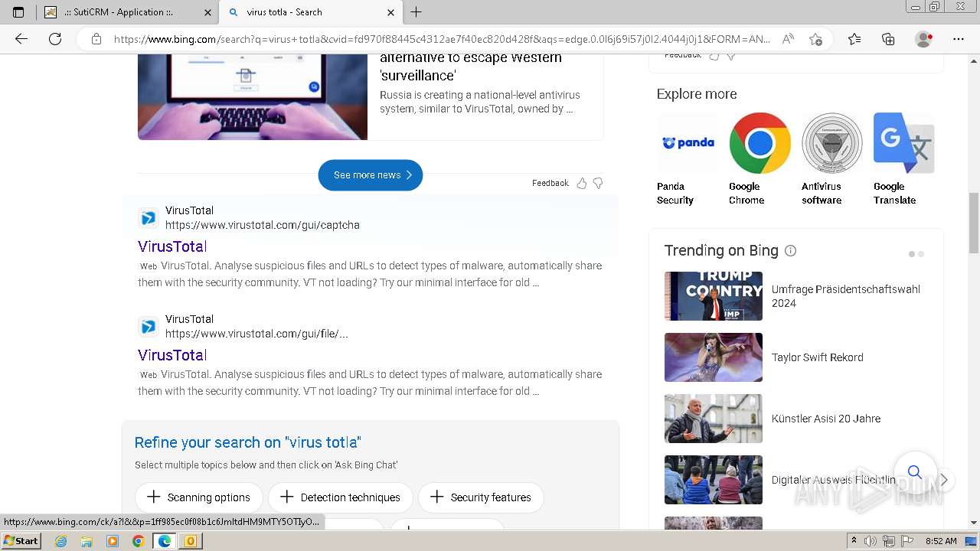
Task: Open laptop news image thumbnail
Action: [x=253, y=97]
